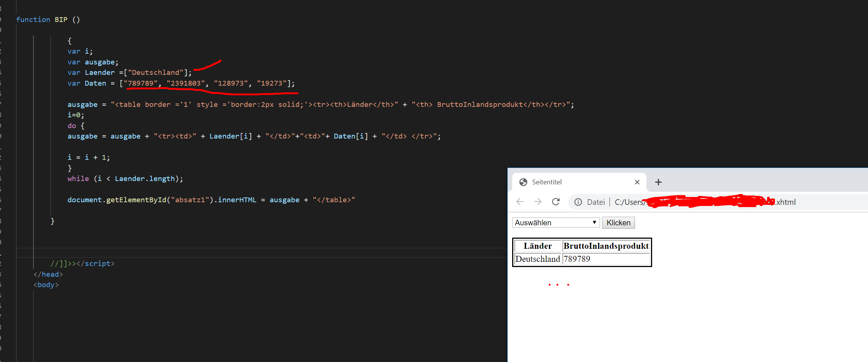Click the info icon beside Datei

tap(578, 202)
